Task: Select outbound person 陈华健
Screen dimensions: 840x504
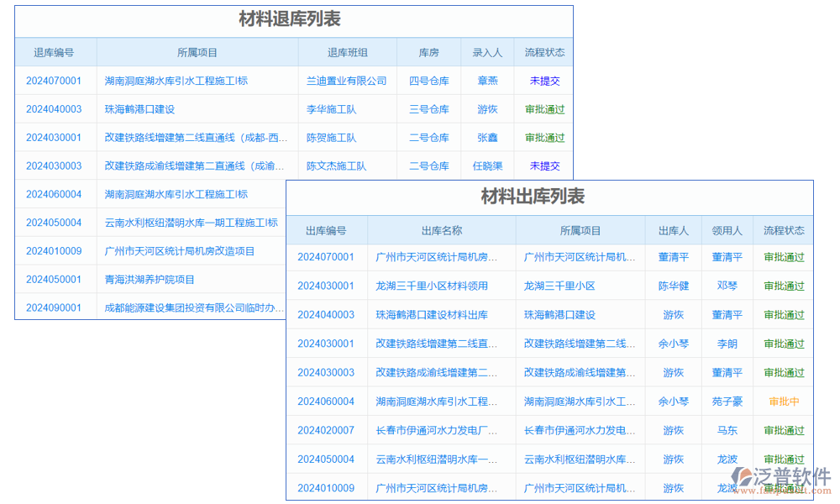Action: [672, 286]
